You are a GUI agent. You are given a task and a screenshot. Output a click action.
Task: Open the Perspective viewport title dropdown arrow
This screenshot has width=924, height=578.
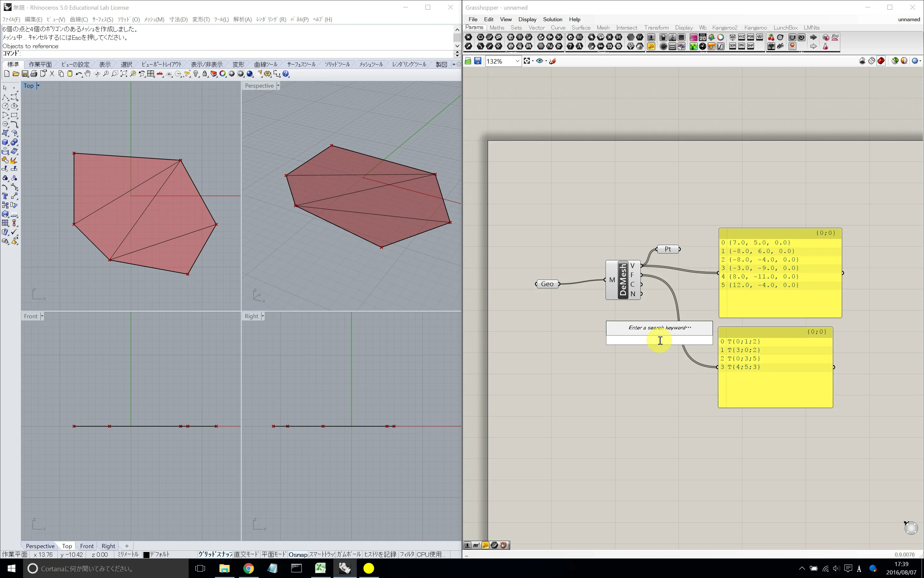click(x=278, y=86)
